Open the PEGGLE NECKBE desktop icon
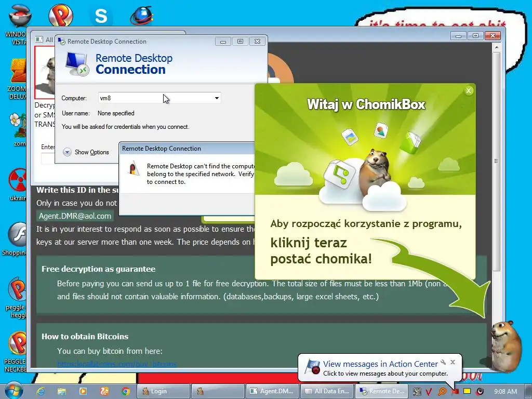Viewport: 532px width, 399px height. tap(16, 352)
